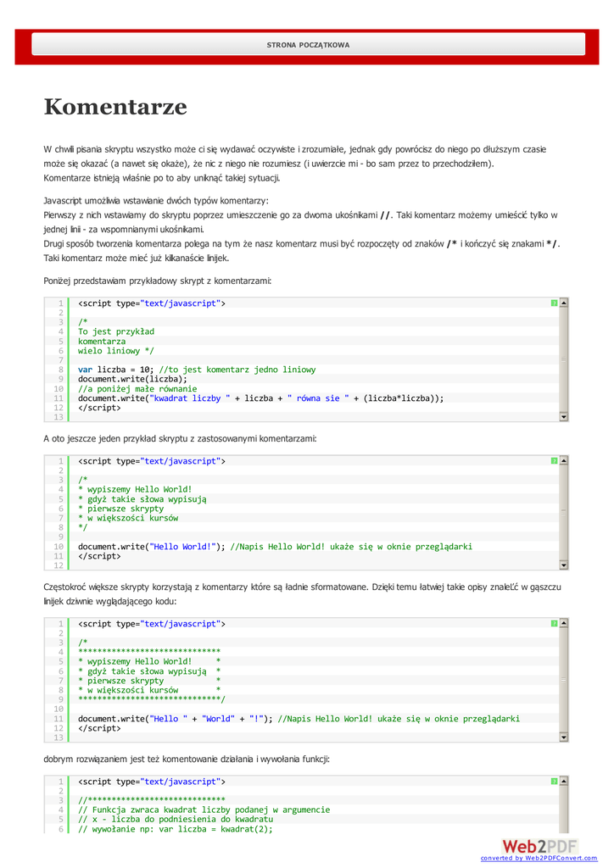
Task: Open the help icon in the 'wypiszemy Hello World' code block
Action: [x=554, y=461]
